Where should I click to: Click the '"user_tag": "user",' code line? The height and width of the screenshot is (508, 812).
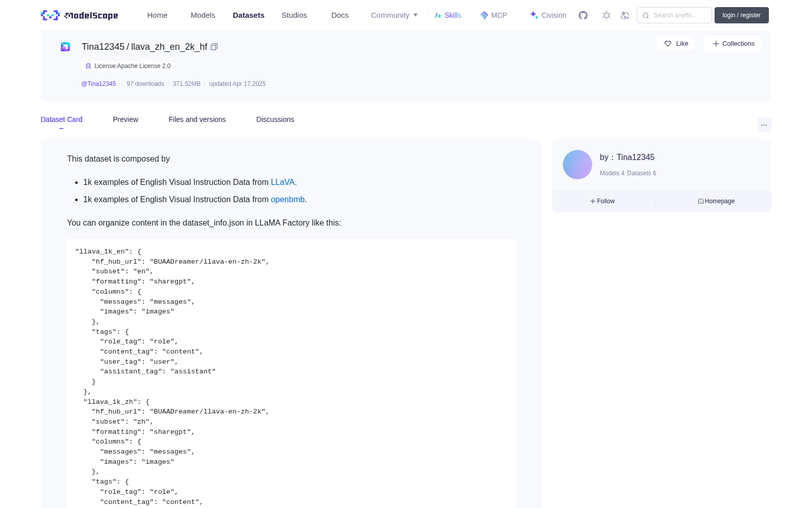tap(139, 362)
